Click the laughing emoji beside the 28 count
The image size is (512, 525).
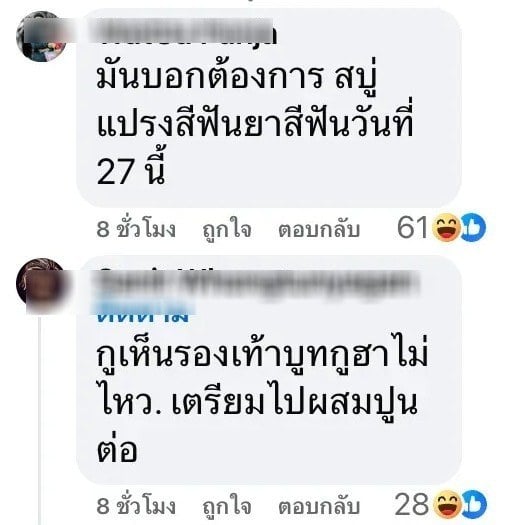click(447, 504)
